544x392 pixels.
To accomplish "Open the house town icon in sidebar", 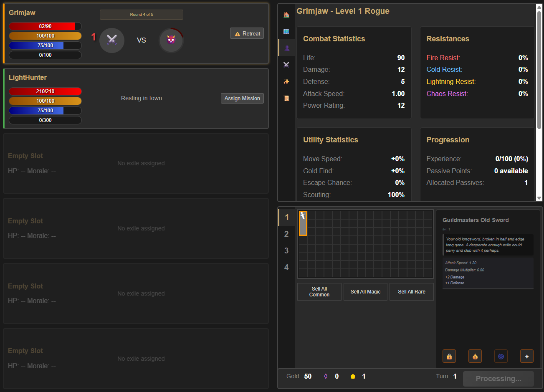I will tap(286, 15).
